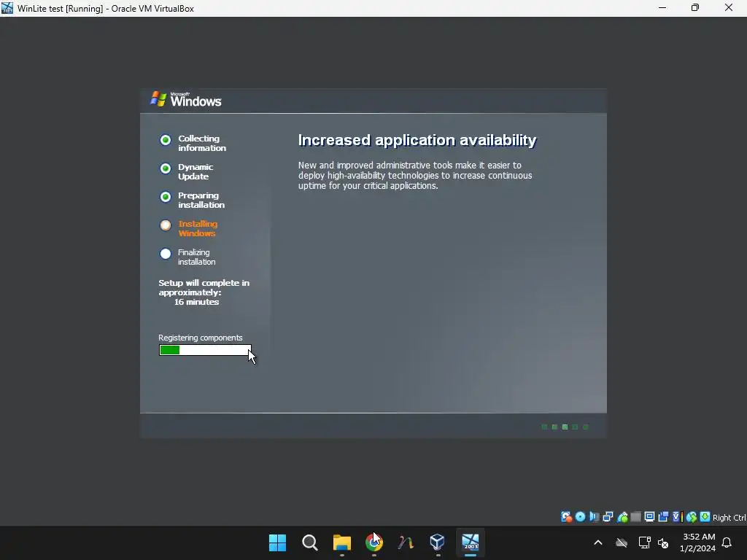
Task: Open the network adapter indicator
Action: [608, 517]
